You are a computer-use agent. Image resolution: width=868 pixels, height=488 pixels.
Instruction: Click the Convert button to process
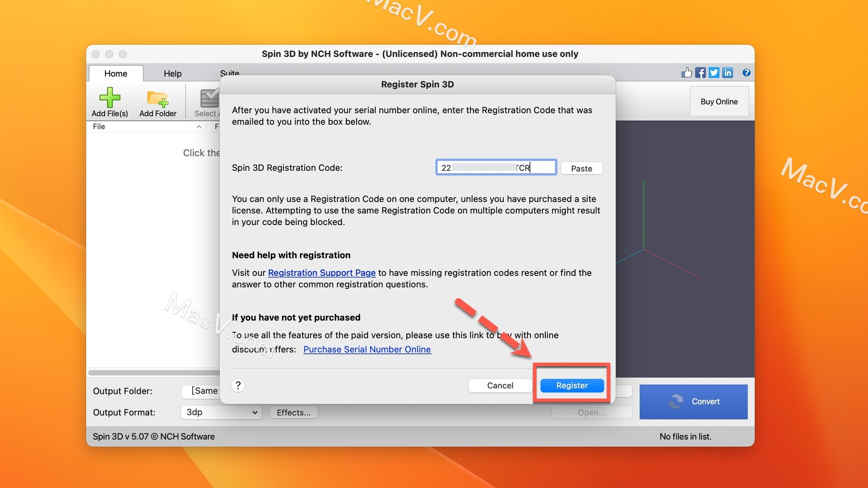693,402
